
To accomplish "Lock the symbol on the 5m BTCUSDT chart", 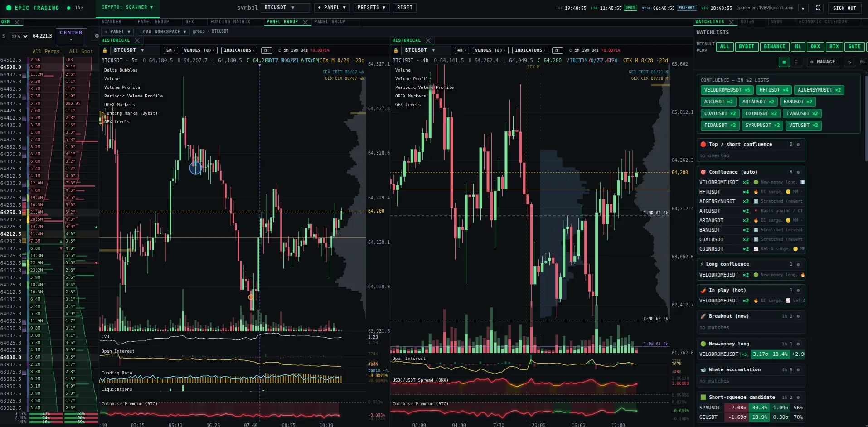I will pos(105,50).
